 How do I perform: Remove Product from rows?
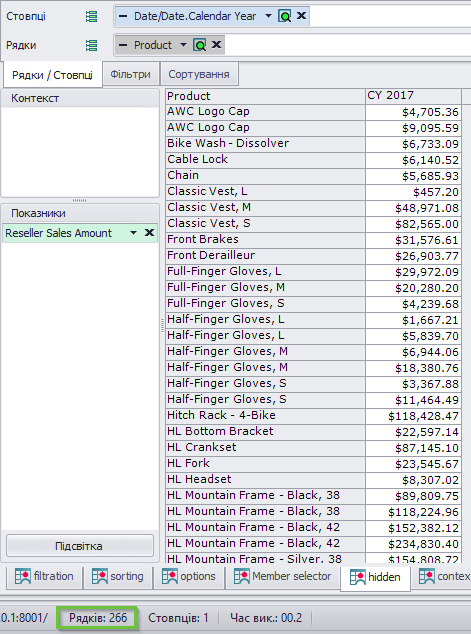click(216, 44)
